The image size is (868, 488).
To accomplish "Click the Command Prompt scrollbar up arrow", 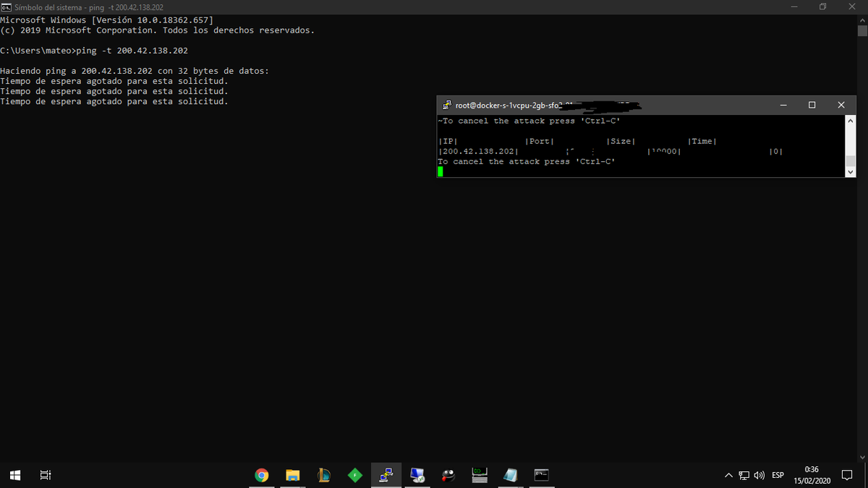I will pyautogui.click(x=862, y=20).
